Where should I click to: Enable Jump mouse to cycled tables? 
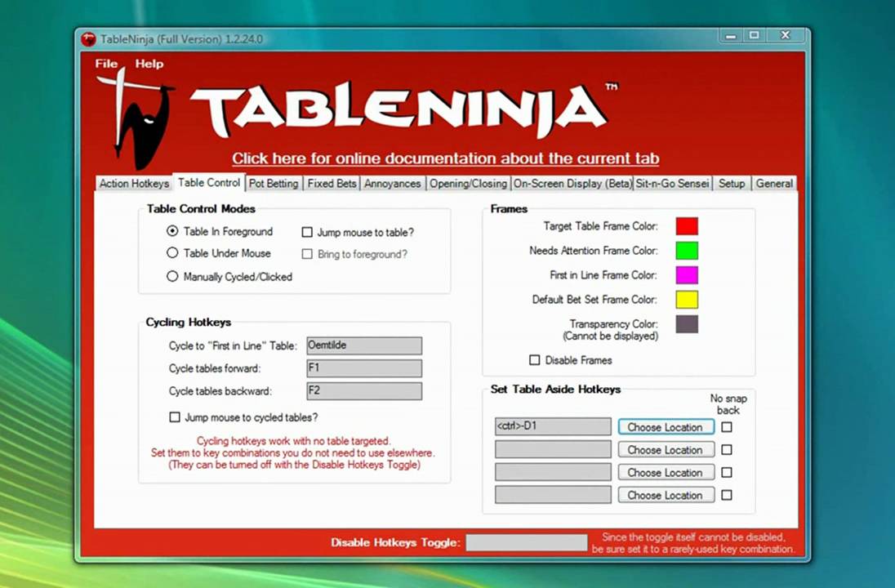(x=175, y=417)
